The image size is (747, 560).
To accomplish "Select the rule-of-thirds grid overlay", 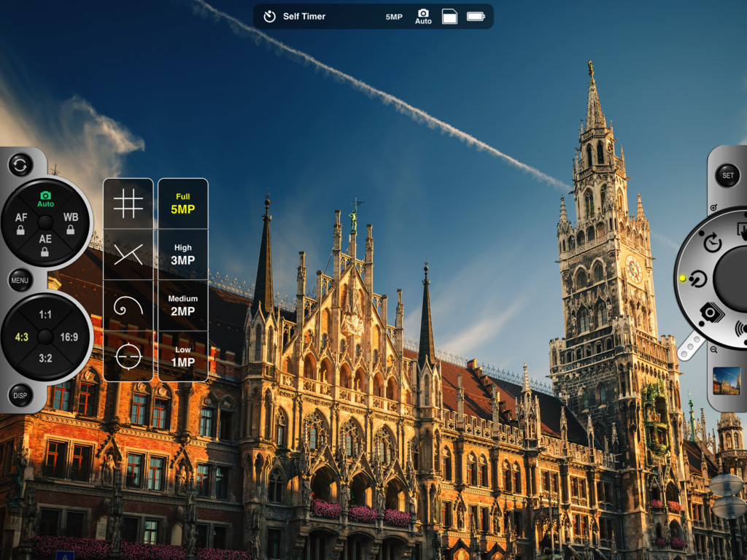I will pos(128,203).
